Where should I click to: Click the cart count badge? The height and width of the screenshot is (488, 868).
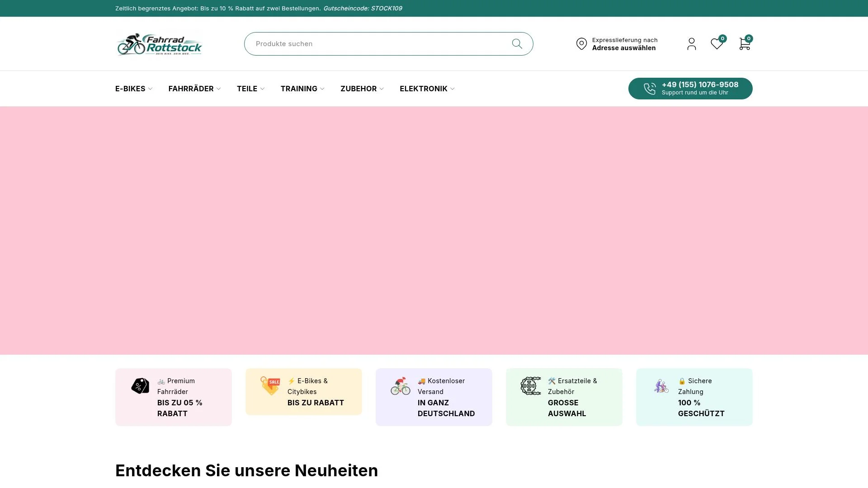coord(749,38)
